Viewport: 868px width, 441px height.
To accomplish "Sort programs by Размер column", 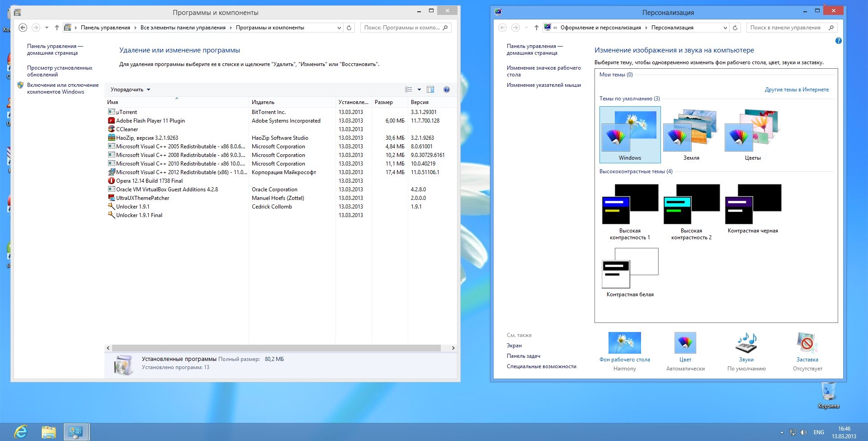I will click(390, 102).
